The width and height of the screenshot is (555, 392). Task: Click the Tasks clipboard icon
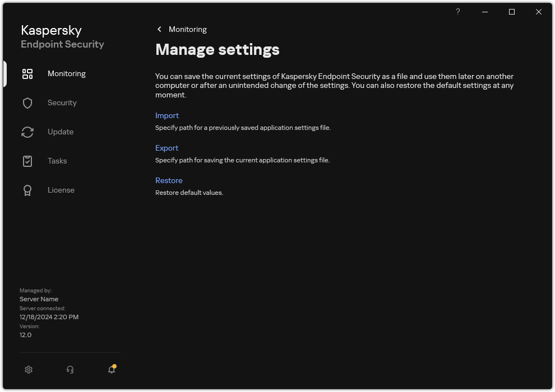(27, 161)
